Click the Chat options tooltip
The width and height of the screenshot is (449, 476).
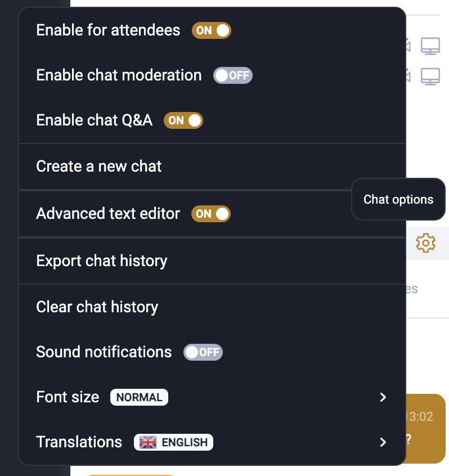coord(398,199)
